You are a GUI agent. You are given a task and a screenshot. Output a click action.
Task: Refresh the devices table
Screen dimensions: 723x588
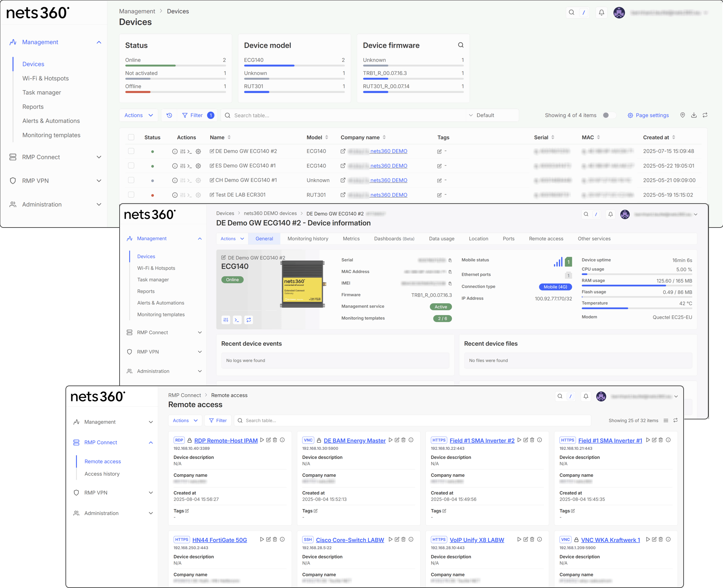705,115
